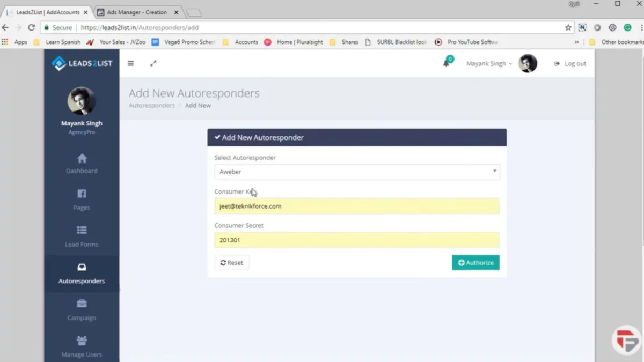Open Autoresponders inbox icon in sidebar
Screen dimensions: 644x362
[x=82, y=267]
